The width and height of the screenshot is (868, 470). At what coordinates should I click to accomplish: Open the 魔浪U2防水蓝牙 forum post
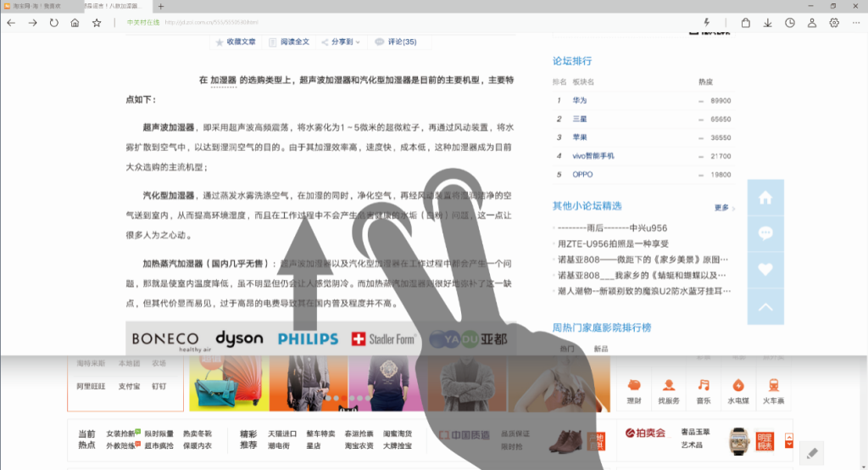tap(644, 291)
